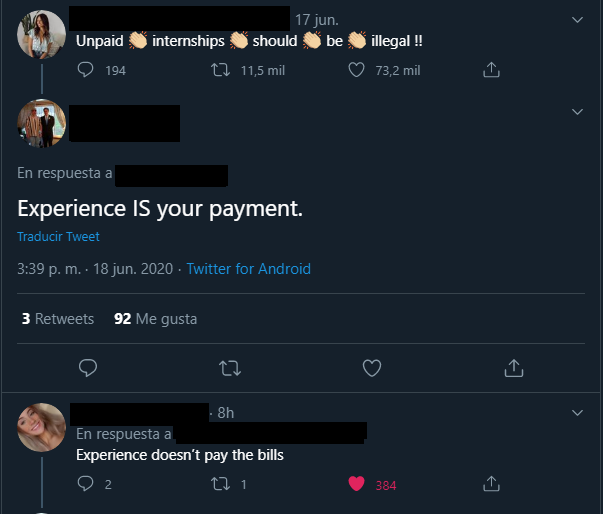View the 3 Retweets list
This screenshot has height=514, width=603.
[58, 319]
